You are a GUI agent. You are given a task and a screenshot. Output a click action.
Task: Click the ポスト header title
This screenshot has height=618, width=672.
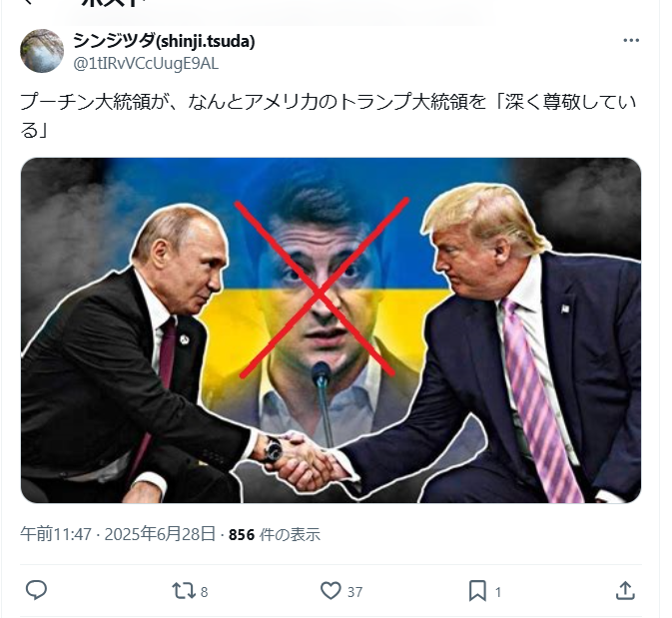112,3
